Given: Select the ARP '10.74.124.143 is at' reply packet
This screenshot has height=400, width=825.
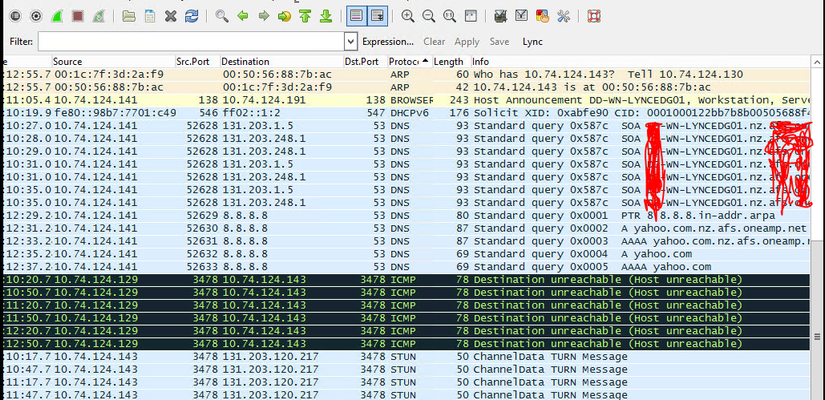Looking at the screenshot, I should point(407,87).
